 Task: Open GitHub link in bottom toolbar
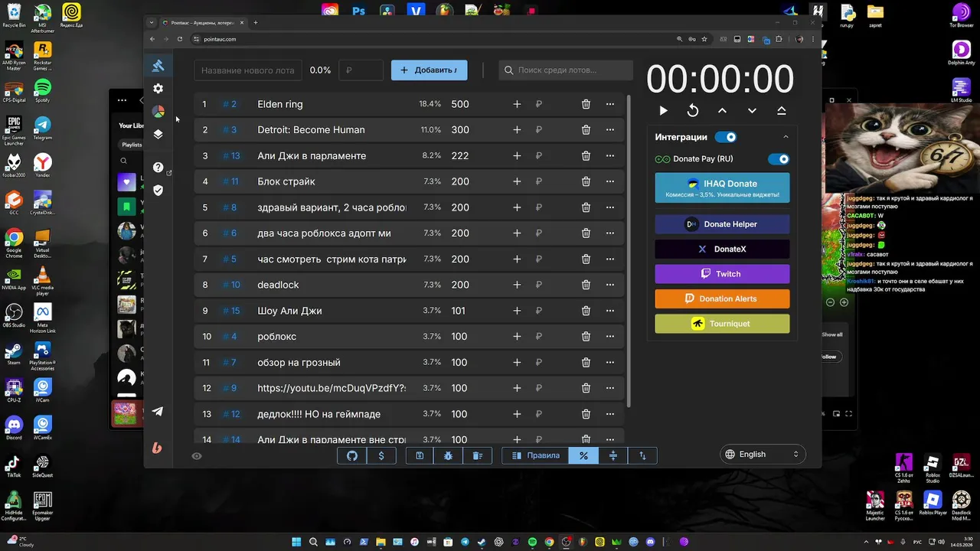coord(352,455)
